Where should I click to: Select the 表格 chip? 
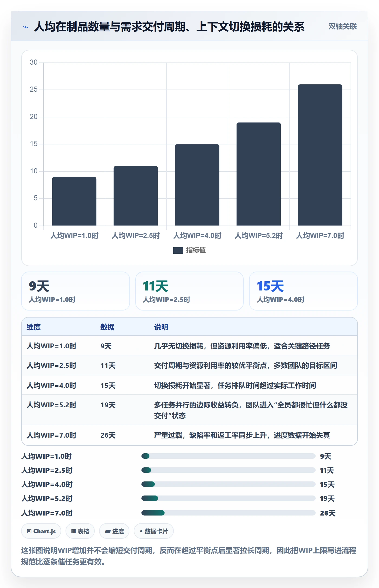pyautogui.click(x=80, y=531)
